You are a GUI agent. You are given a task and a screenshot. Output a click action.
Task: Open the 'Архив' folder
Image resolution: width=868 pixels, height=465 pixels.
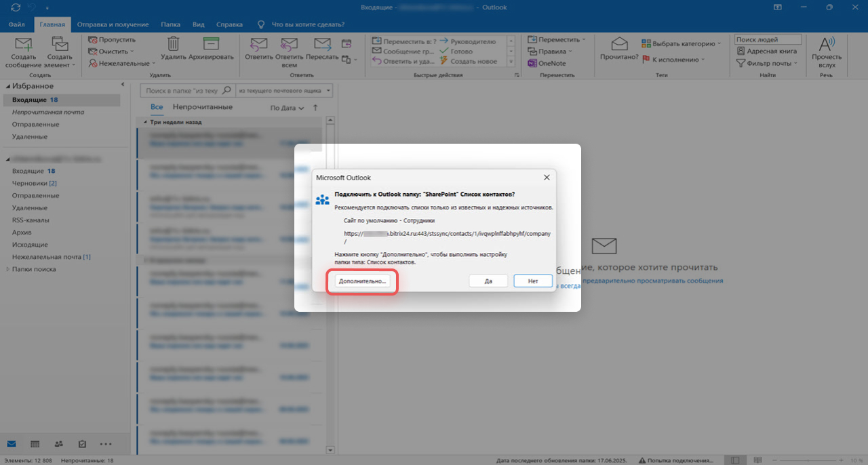coord(22,232)
